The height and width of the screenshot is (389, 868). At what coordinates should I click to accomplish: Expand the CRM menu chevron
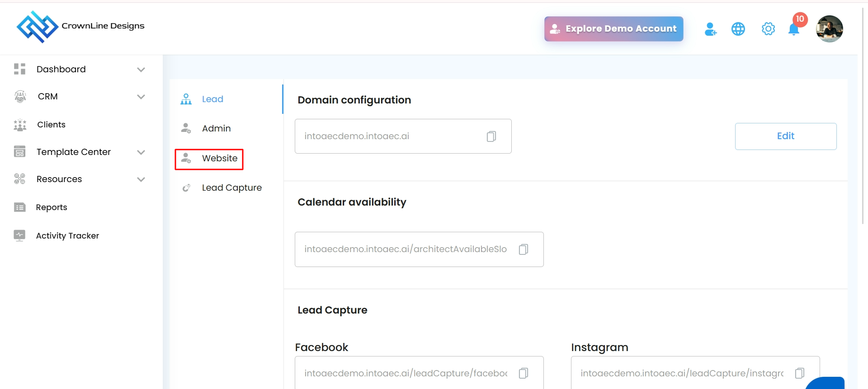click(x=141, y=97)
